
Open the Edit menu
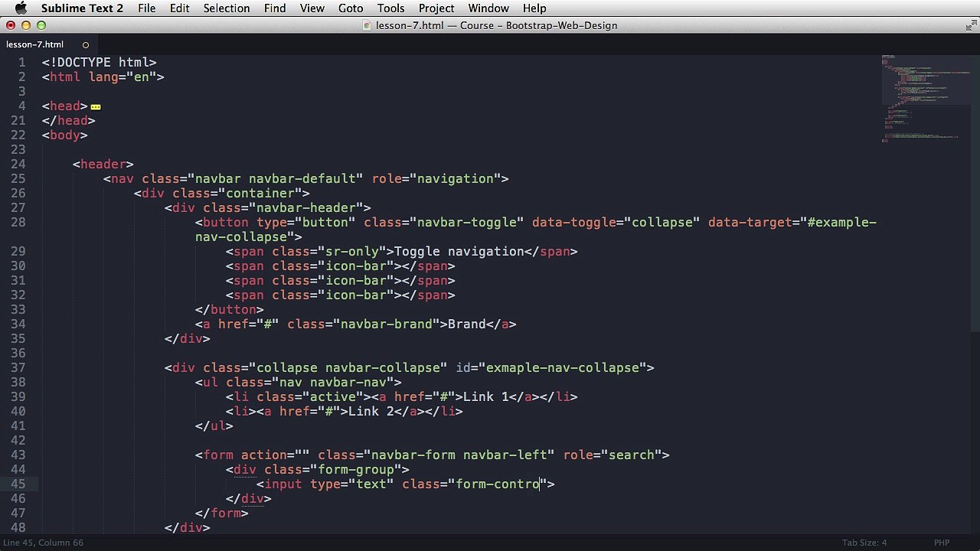180,8
